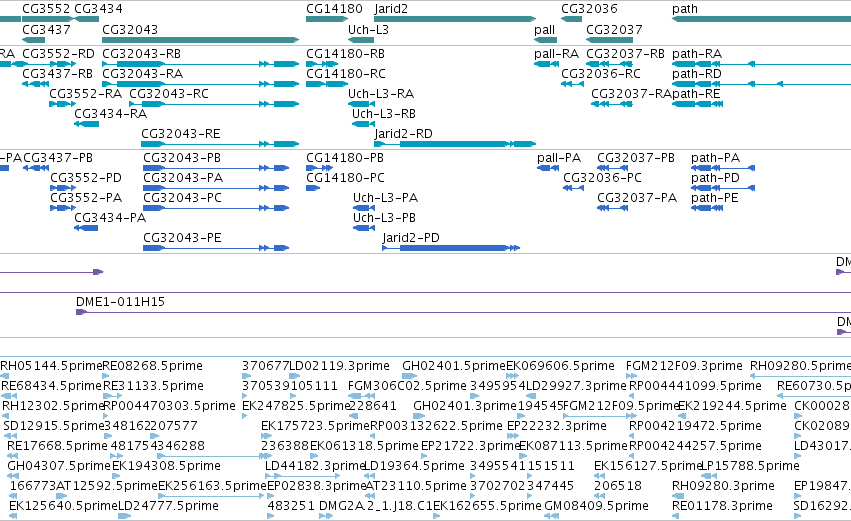Image resolution: width=851 pixels, height=521 pixels.
Task: Click the path-RE transcript label
Action: tap(696, 94)
